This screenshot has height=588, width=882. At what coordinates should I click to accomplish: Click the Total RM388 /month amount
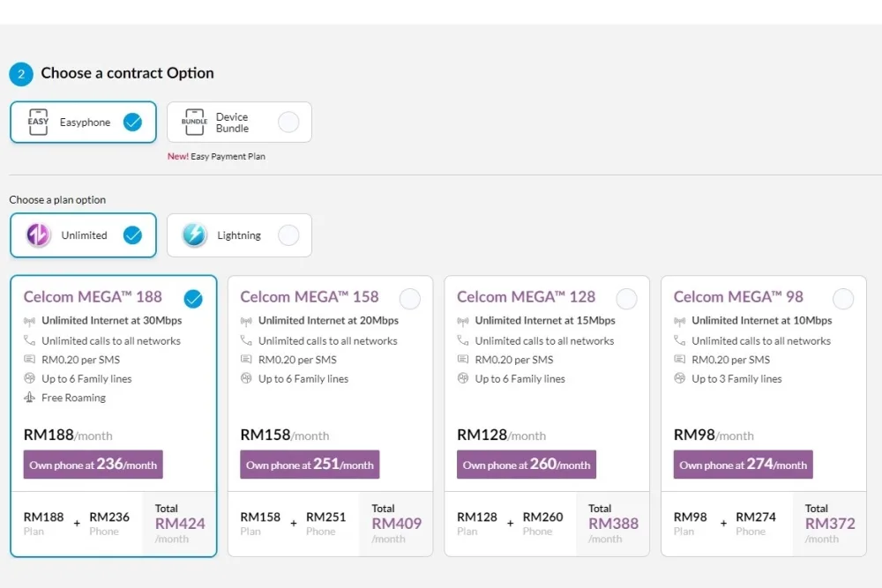(x=613, y=524)
